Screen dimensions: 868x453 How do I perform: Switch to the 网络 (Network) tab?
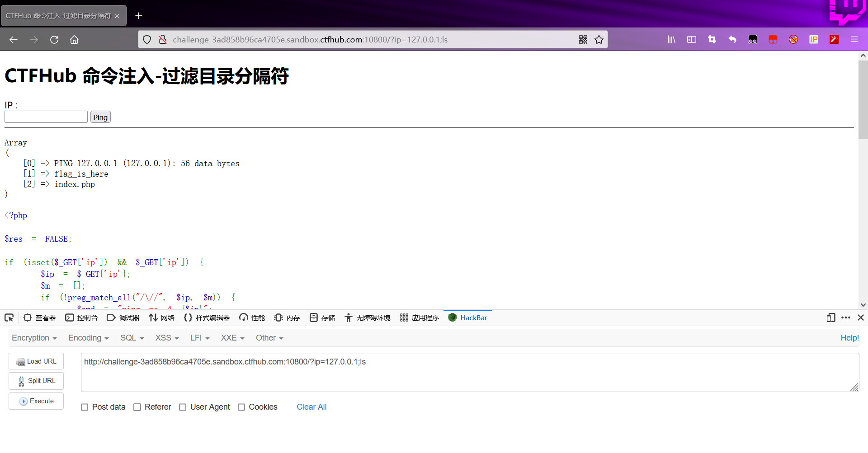161,318
